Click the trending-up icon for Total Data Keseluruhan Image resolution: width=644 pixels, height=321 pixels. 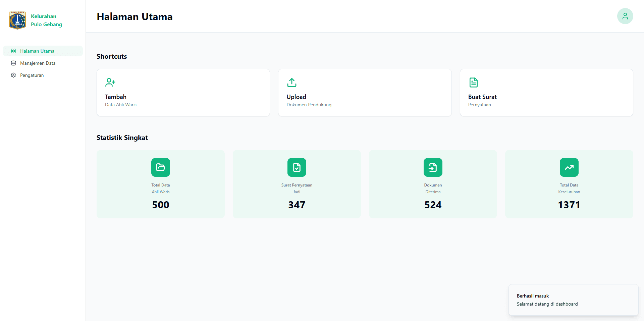click(x=569, y=167)
